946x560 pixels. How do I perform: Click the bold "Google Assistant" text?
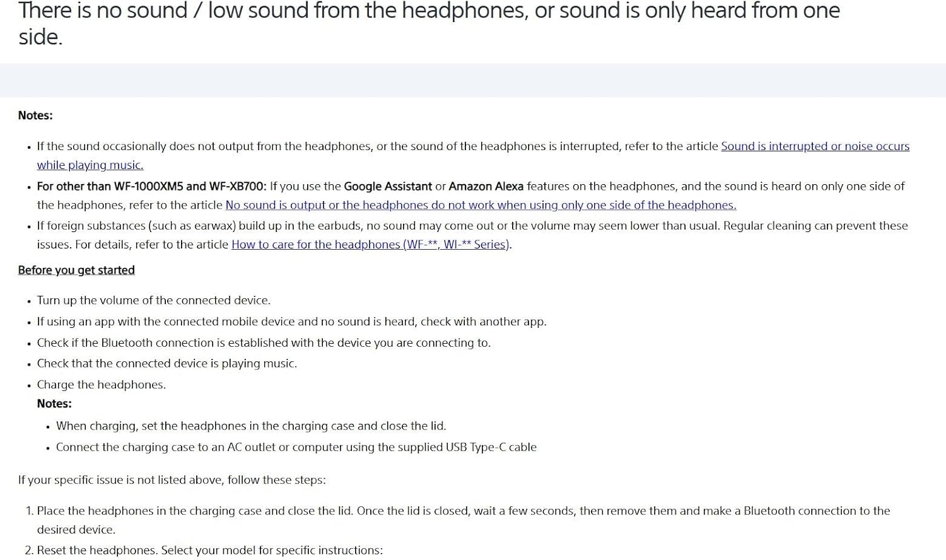(387, 186)
